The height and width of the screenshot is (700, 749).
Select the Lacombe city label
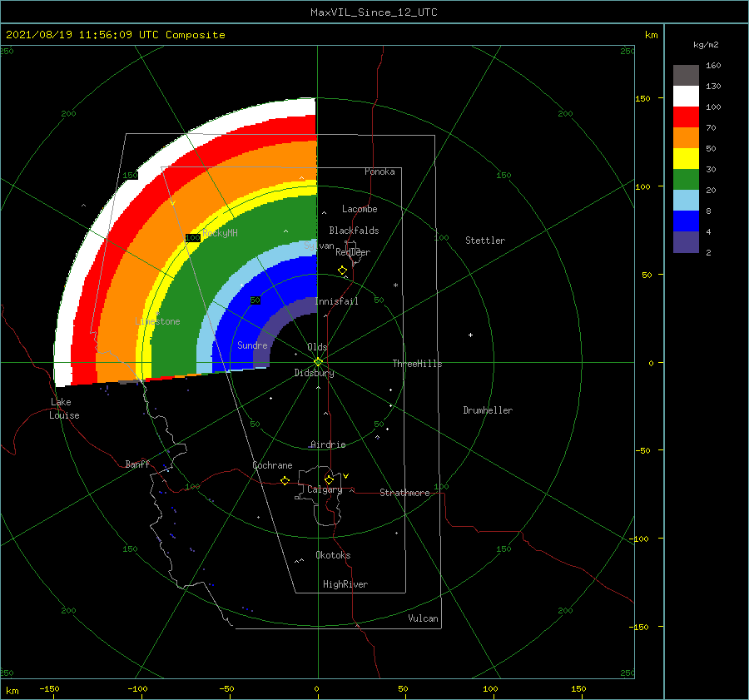(360, 209)
